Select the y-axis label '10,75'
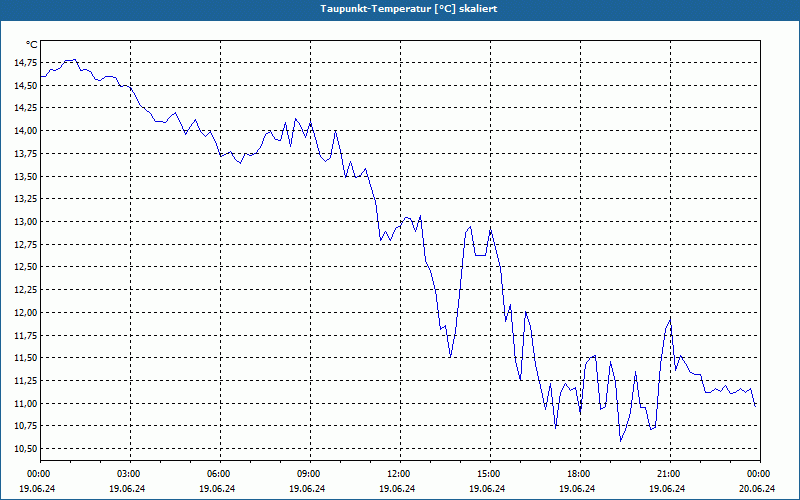This screenshot has width=800, height=500. (x=26, y=427)
